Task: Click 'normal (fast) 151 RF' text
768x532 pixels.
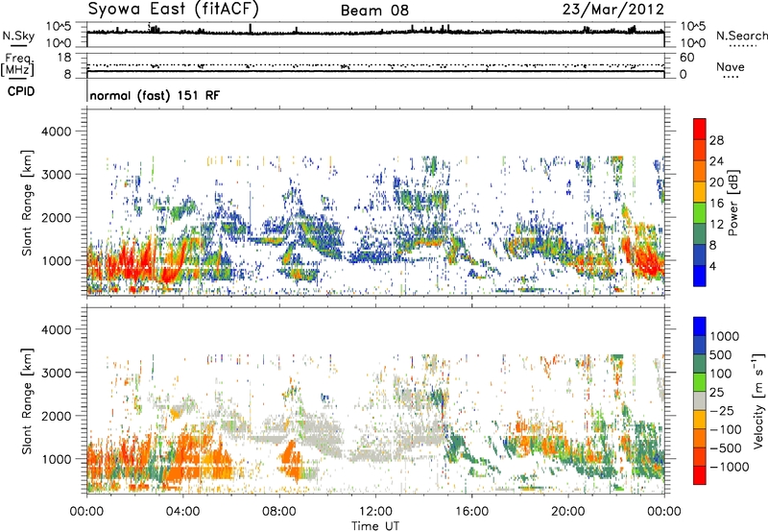Action: (155, 95)
